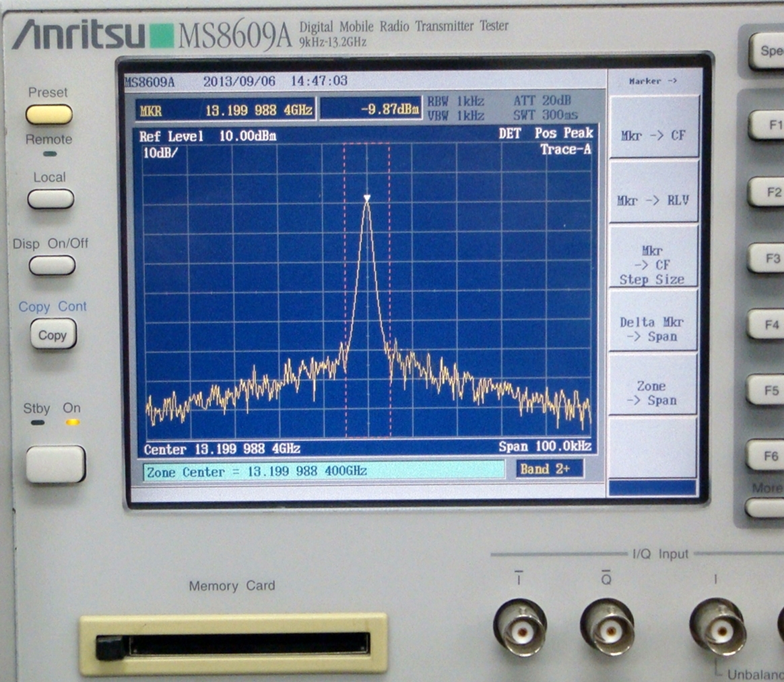Click the -9.87dBm marker level readout
The height and width of the screenshot is (682, 784).
[x=370, y=109]
